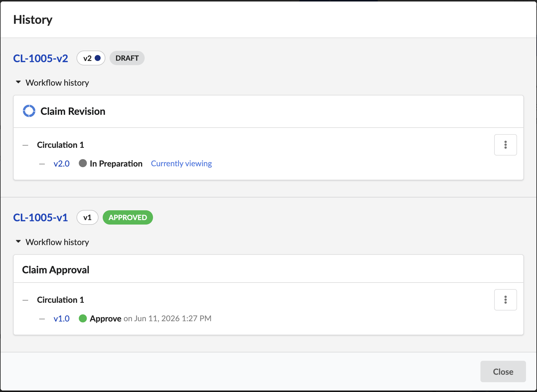537x392 pixels.
Task: Click the Claim Revision workflow cycle icon
Action: 29,111
